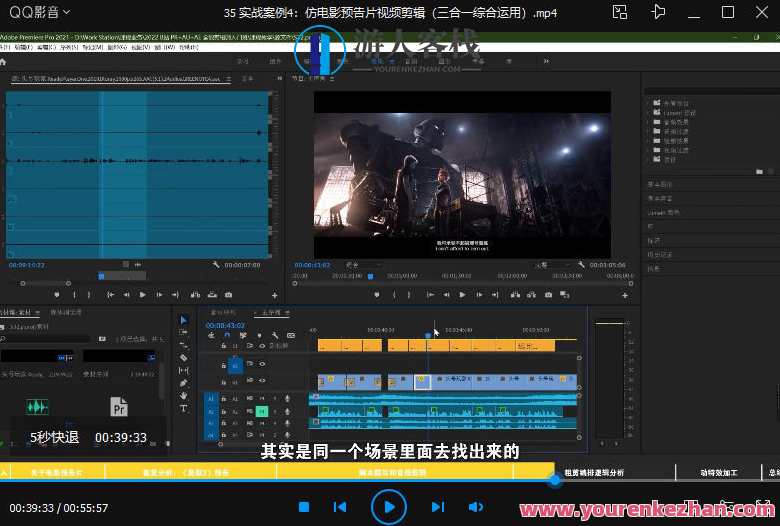Expand the first folder in effects panel

click(649, 104)
